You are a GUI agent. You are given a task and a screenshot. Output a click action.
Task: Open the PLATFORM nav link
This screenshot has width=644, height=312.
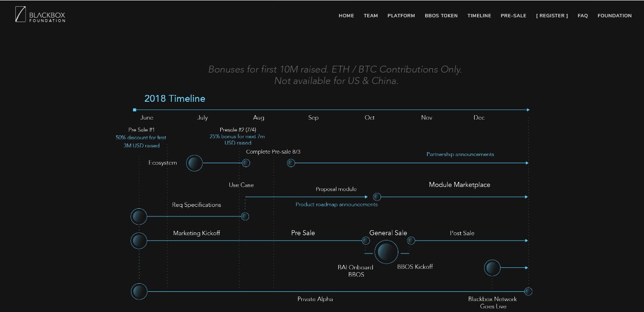click(x=401, y=16)
